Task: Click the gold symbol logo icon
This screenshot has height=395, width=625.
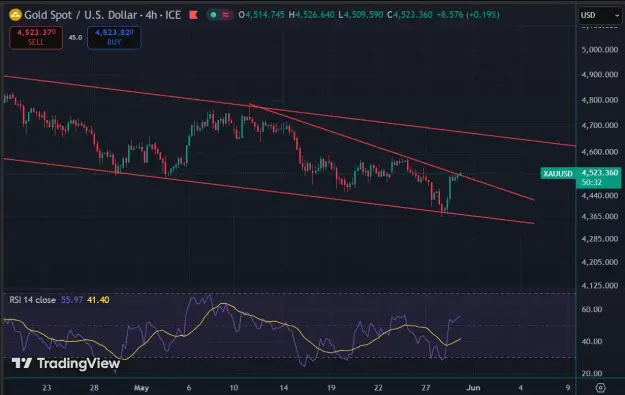Action: click(x=15, y=15)
